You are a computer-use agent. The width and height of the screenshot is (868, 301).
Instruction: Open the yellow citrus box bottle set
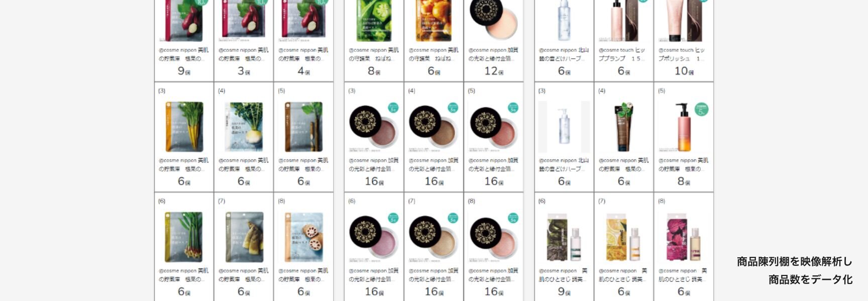tap(624, 237)
